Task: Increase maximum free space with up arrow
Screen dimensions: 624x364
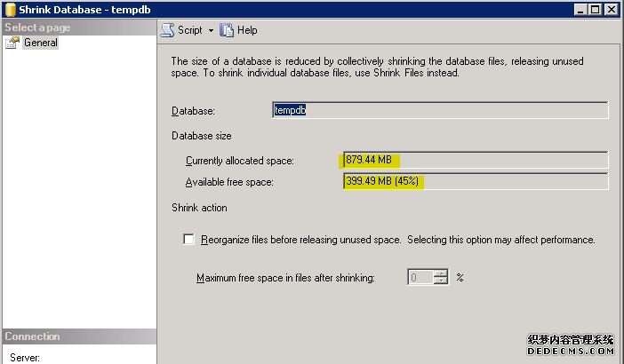Action: pyautogui.click(x=441, y=273)
